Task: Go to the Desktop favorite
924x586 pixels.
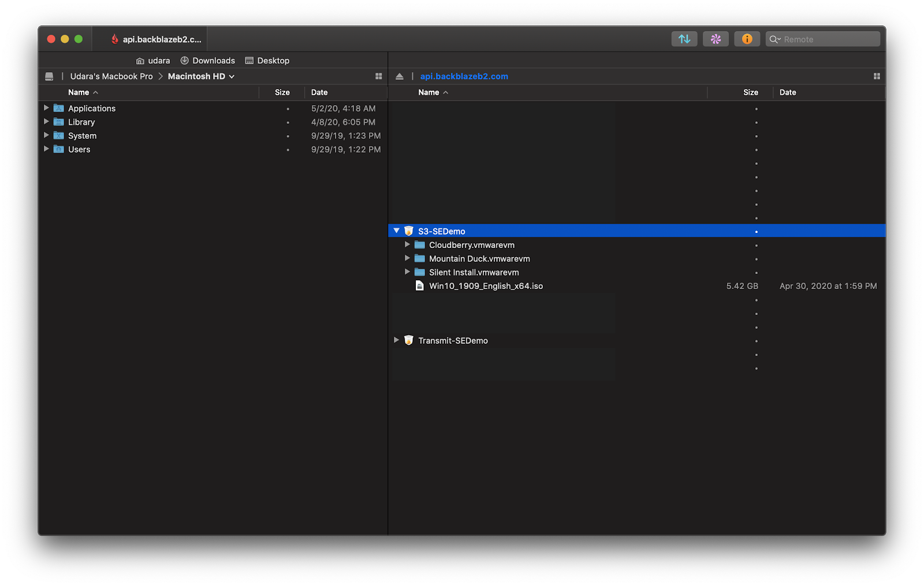Action: click(x=267, y=61)
